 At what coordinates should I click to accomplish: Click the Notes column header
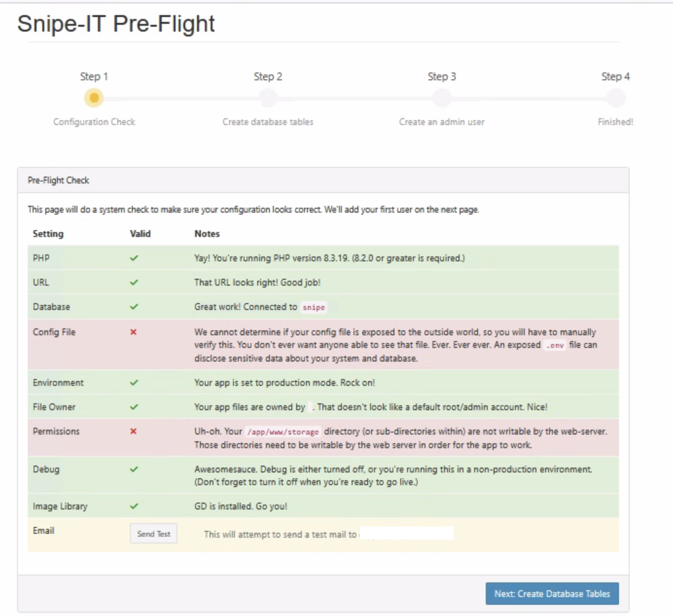207,234
